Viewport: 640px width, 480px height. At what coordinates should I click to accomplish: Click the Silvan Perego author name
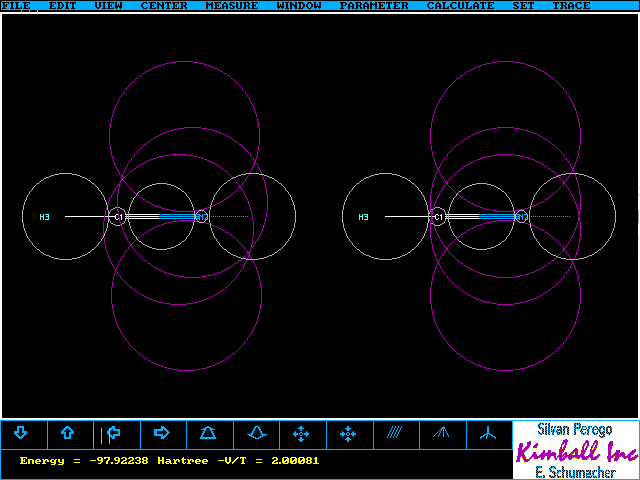575,429
